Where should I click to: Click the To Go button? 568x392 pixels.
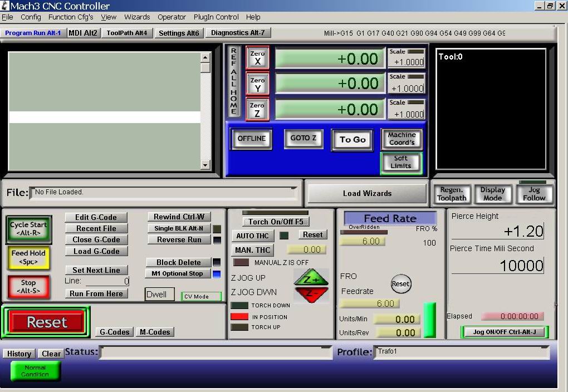pos(352,139)
